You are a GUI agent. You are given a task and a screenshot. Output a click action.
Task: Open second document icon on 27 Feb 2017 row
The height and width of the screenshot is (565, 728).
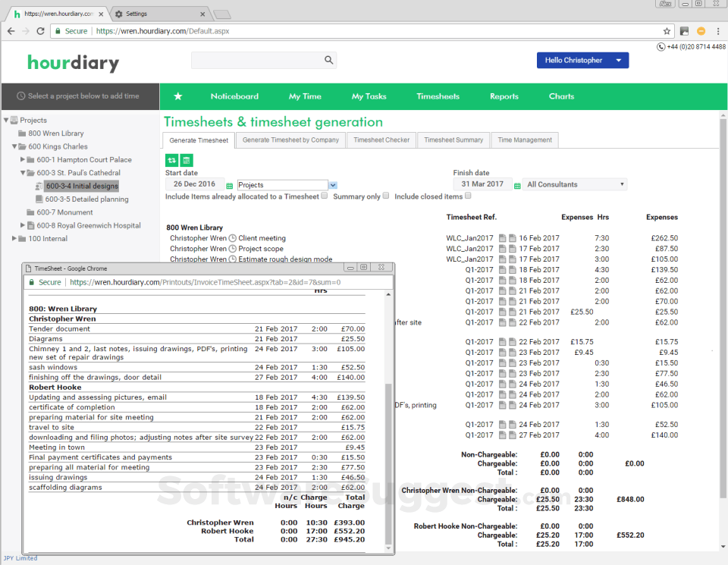click(512, 435)
